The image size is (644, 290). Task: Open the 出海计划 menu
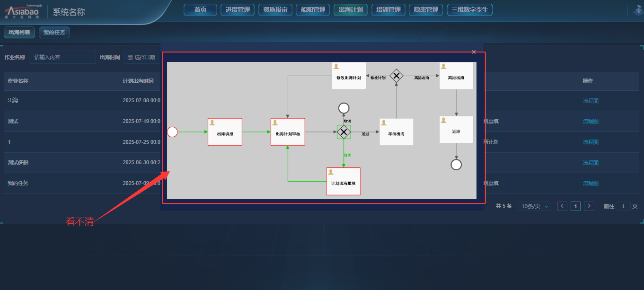point(351,10)
